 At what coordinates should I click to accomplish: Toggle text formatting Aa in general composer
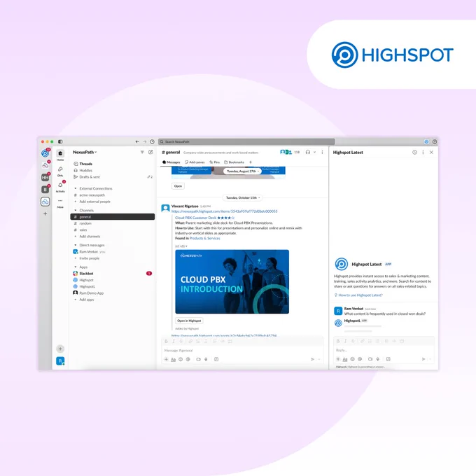point(174,359)
